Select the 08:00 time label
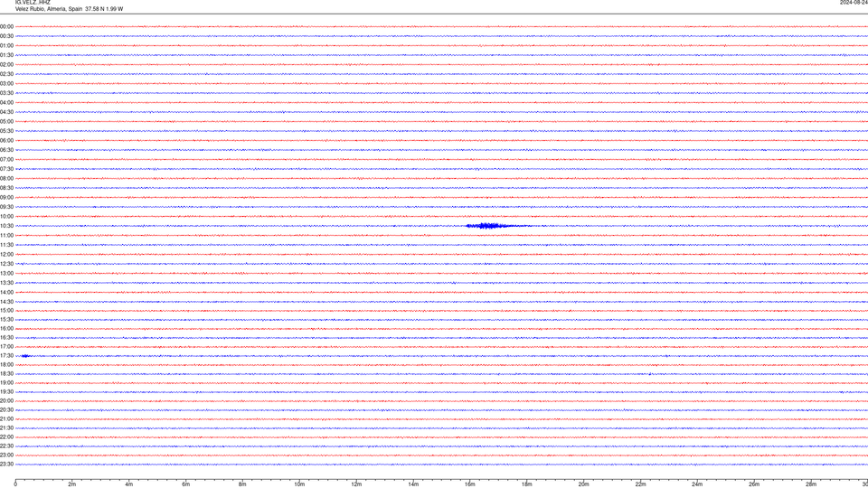 click(6, 179)
